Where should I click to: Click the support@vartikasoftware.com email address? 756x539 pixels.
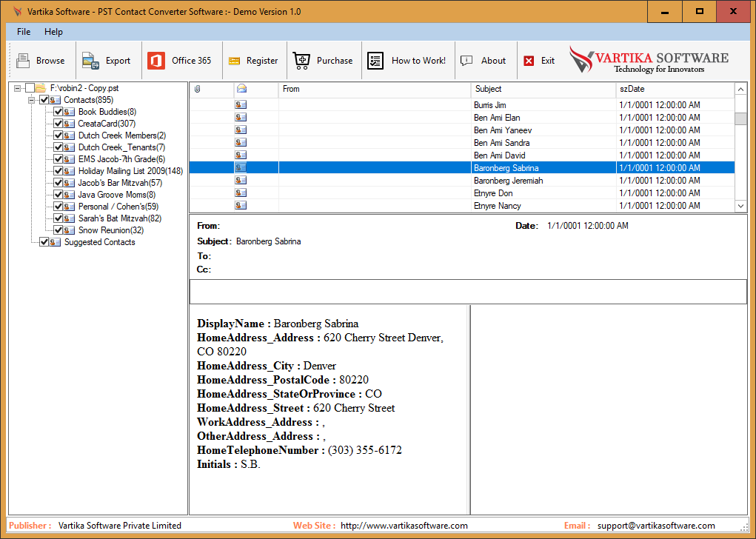click(656, 526)
